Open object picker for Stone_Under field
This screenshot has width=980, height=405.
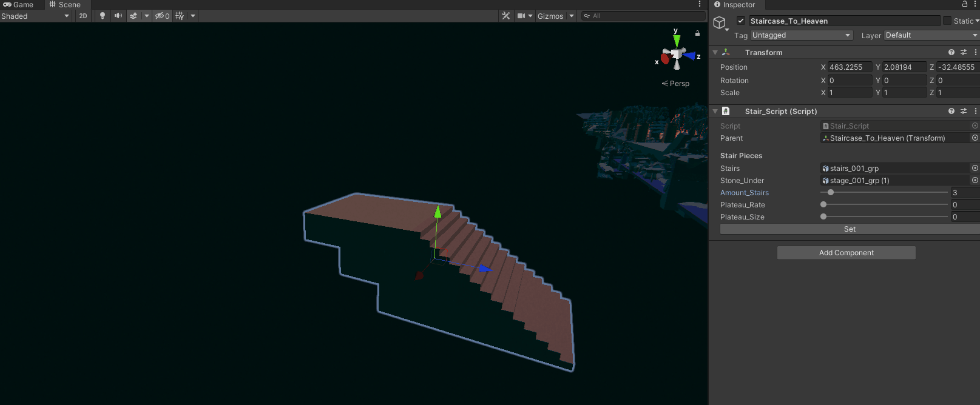tap(975, 180)
